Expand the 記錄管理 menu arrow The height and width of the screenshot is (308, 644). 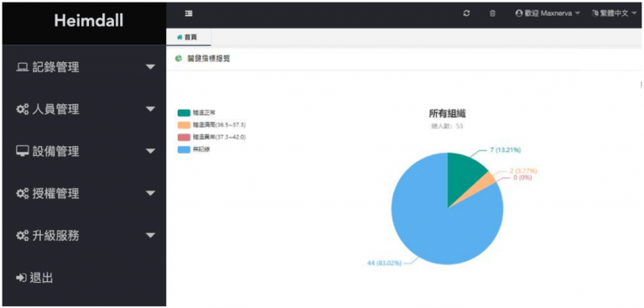pos(151,67)
